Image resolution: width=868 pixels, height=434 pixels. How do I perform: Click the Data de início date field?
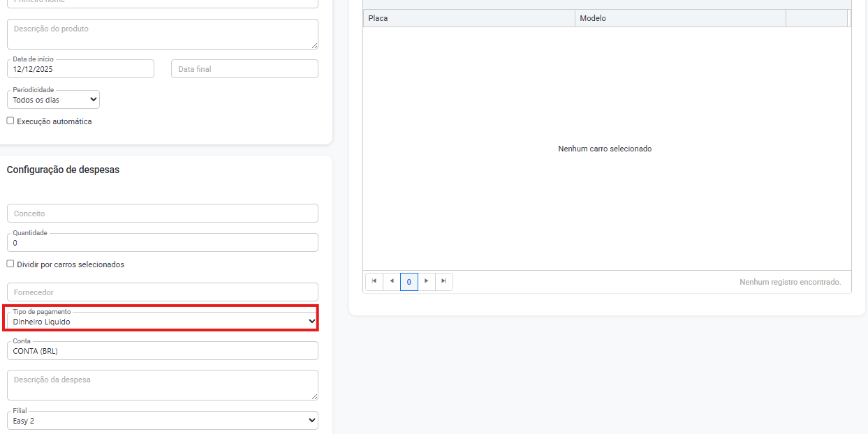(x=80, y=69)
